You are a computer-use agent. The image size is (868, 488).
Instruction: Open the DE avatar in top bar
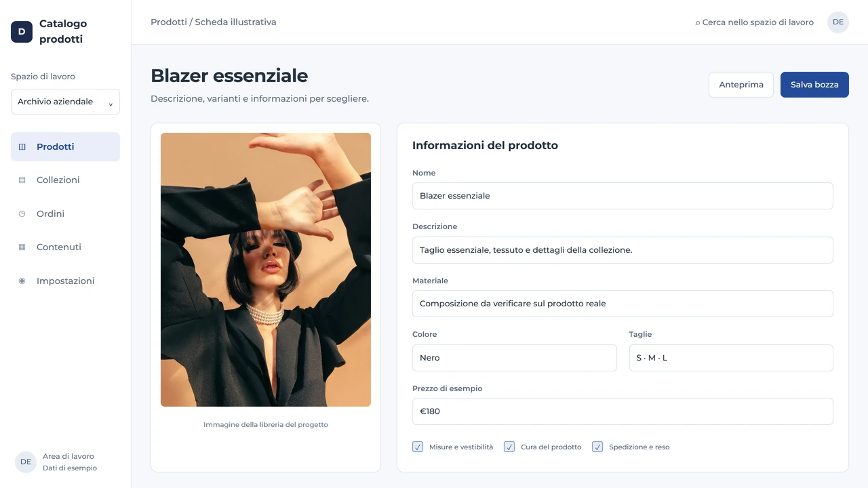click(x=838, y=22)
